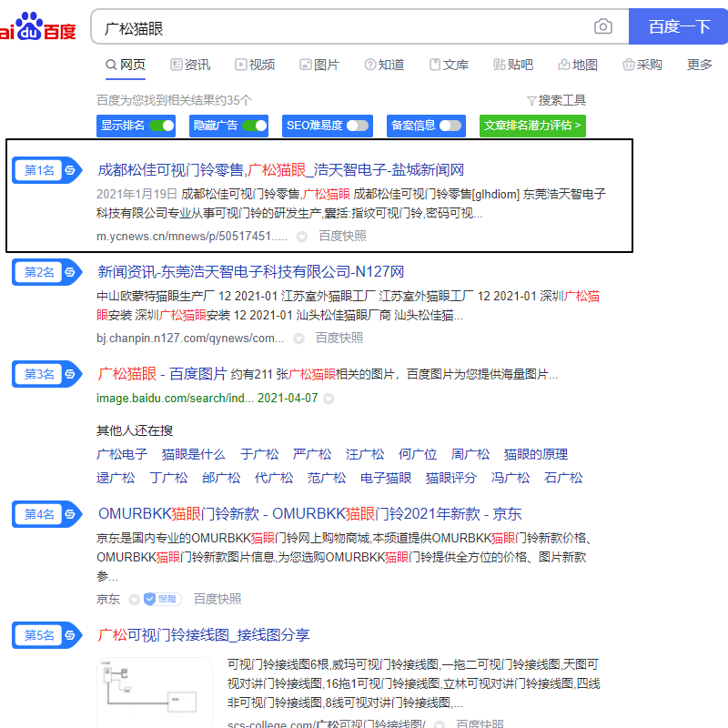
Task: Select the 网页 tab
Action: 126,65
